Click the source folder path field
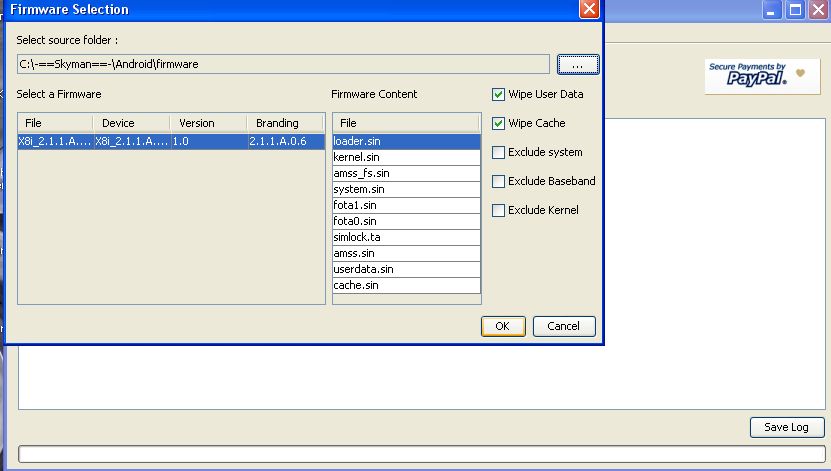The height and width of the screenshot is (471, 831). point(283,64)
